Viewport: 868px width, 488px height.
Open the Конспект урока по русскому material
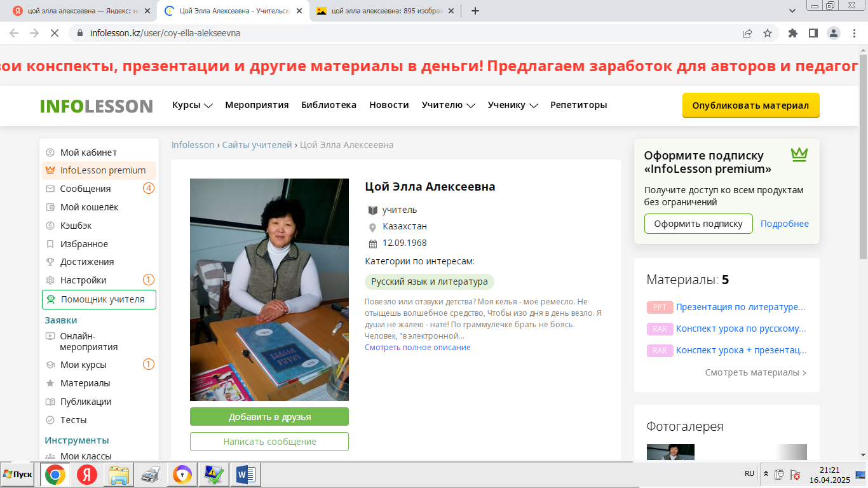[x=741, y=329]
